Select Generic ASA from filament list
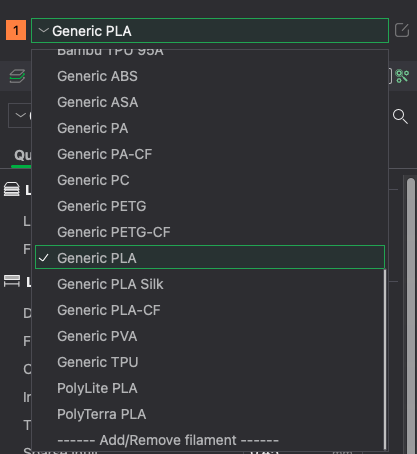 210,102
